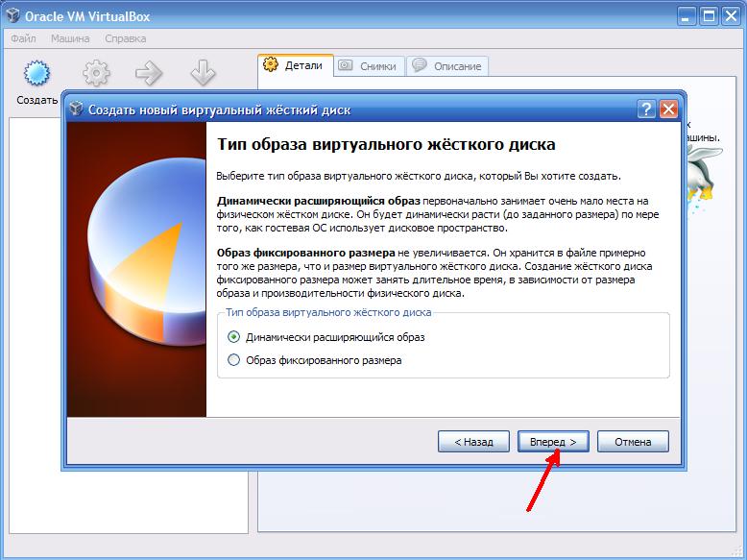Cancel the wizard with Отмена button
Viewport: 747px width, 560px height.
(633, 442)
